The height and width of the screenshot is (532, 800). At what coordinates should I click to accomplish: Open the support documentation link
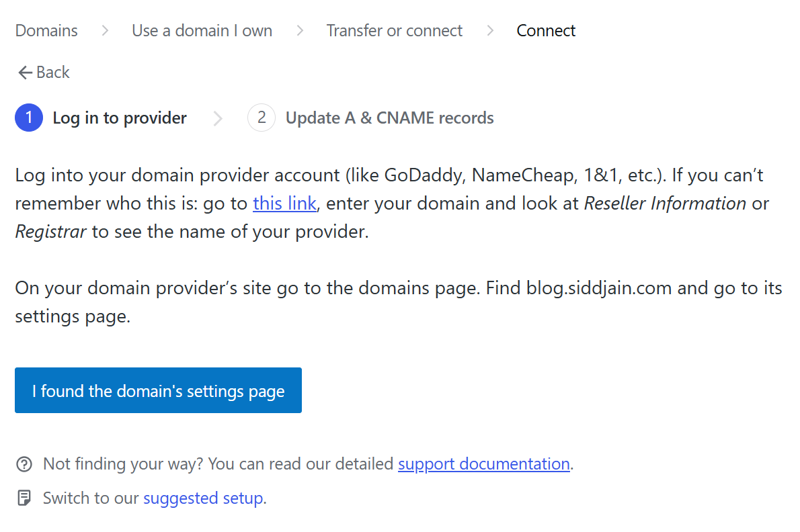click(483, 464)
